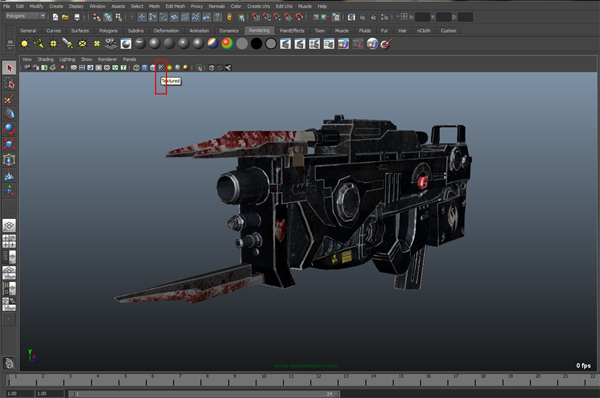The height and width of the screenshot is (398, 600).
Task: Expand the extra layout options arrow in toolbox
Action: coord(9,318)
